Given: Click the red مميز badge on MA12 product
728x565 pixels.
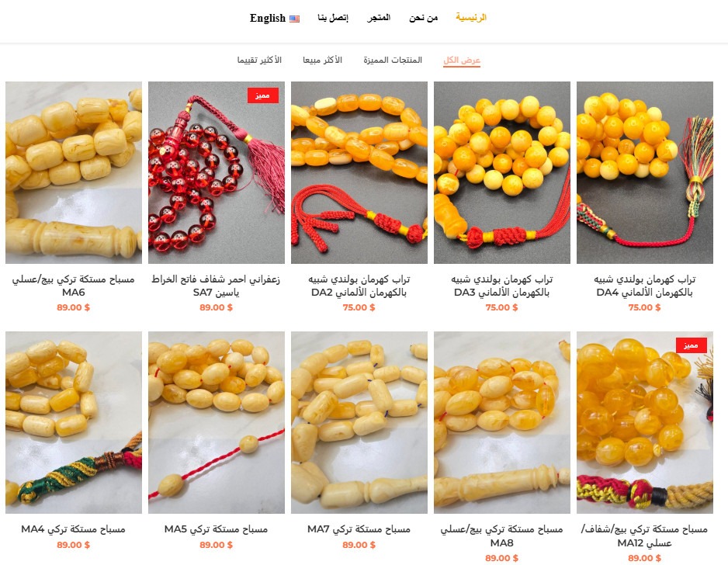Looking at the screenshot, I should click(x=691, y=345).
